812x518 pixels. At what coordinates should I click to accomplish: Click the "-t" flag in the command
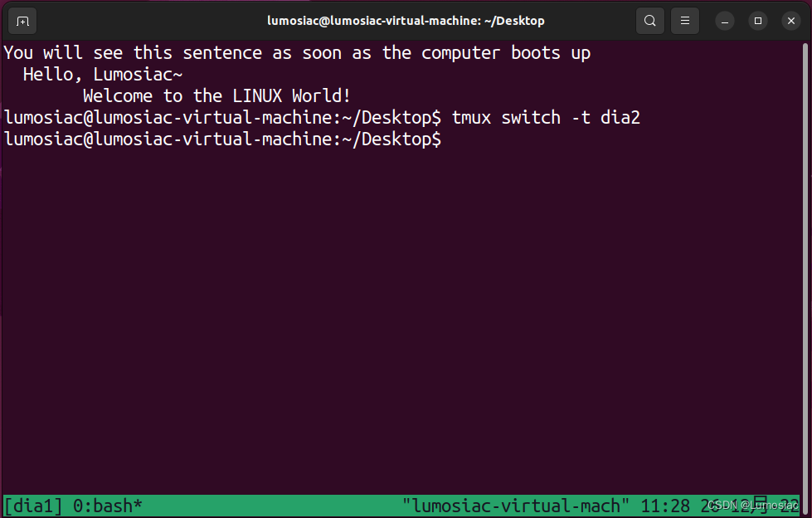pyautogui.click(x=581, y=118)
